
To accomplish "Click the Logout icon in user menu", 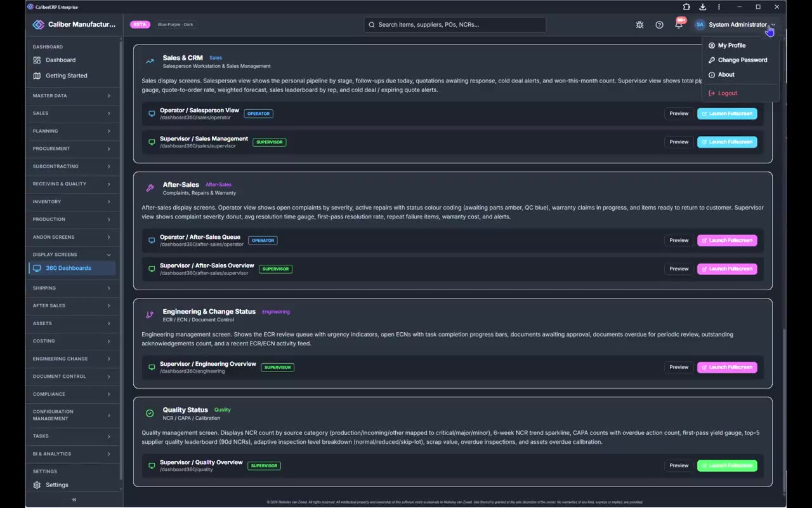I will click(712, 93).
